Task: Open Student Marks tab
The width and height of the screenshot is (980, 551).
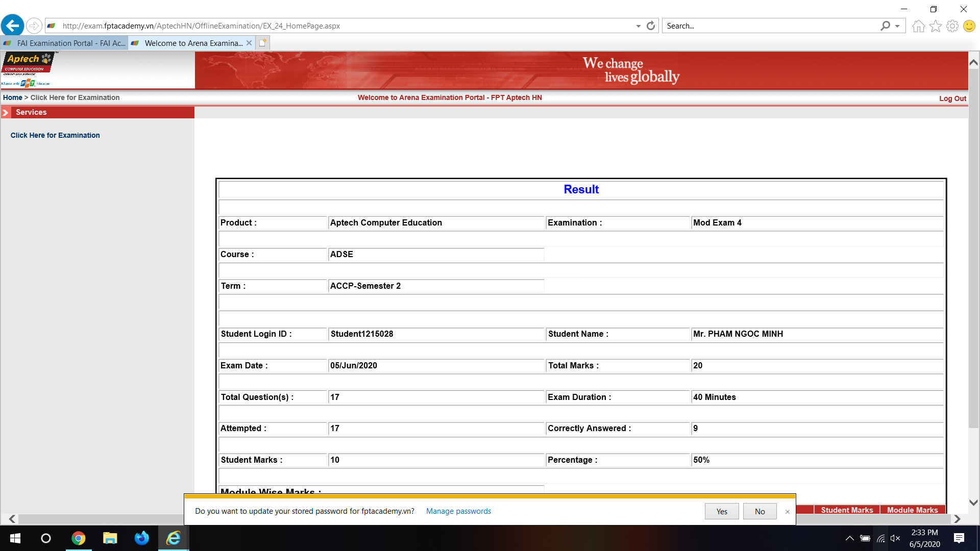Action: point(847,510)
